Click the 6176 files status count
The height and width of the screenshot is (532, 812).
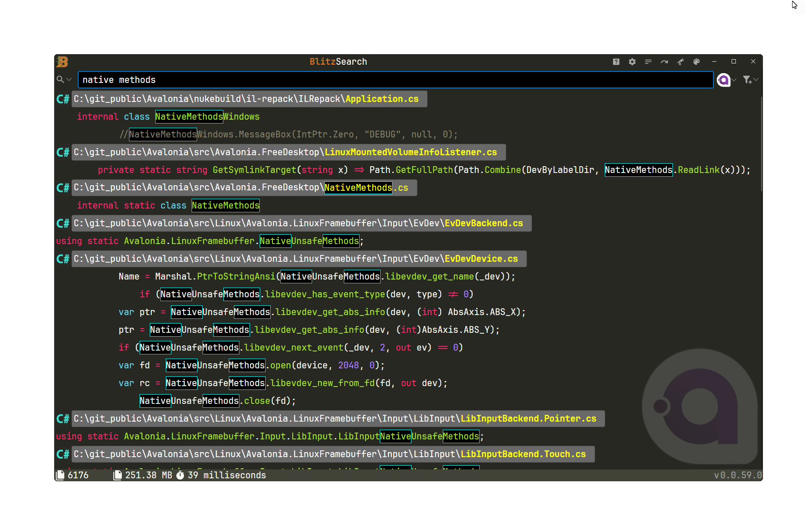click(x=78, y=475)
